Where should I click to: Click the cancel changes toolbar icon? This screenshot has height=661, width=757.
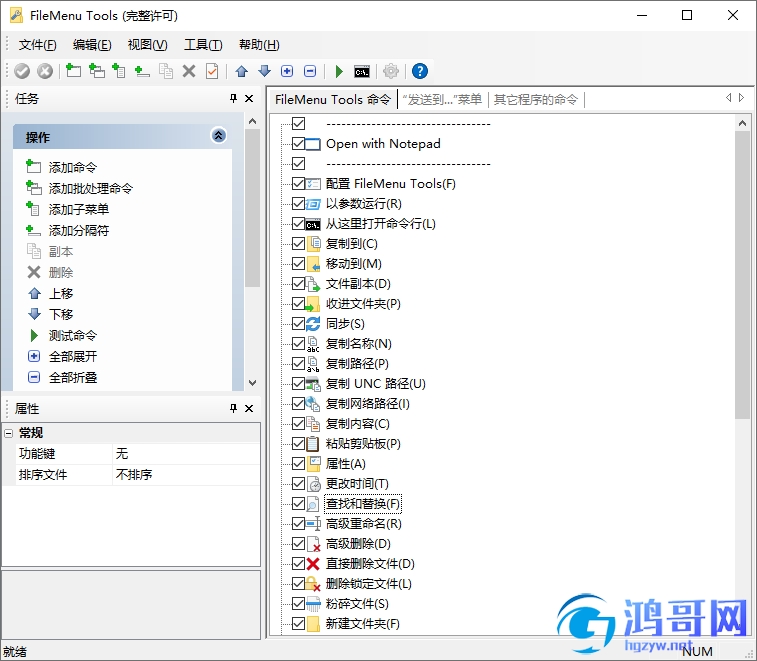(45, 71)
